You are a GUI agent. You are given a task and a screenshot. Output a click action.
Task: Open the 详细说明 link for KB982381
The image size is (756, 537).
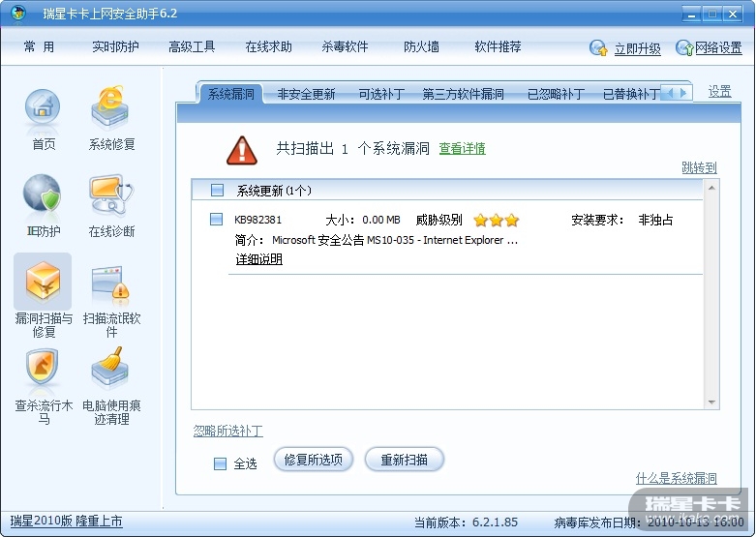258,259
